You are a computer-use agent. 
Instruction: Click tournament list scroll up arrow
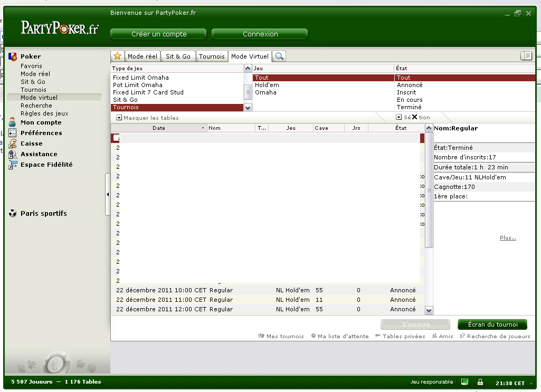(x=429, y=128)
